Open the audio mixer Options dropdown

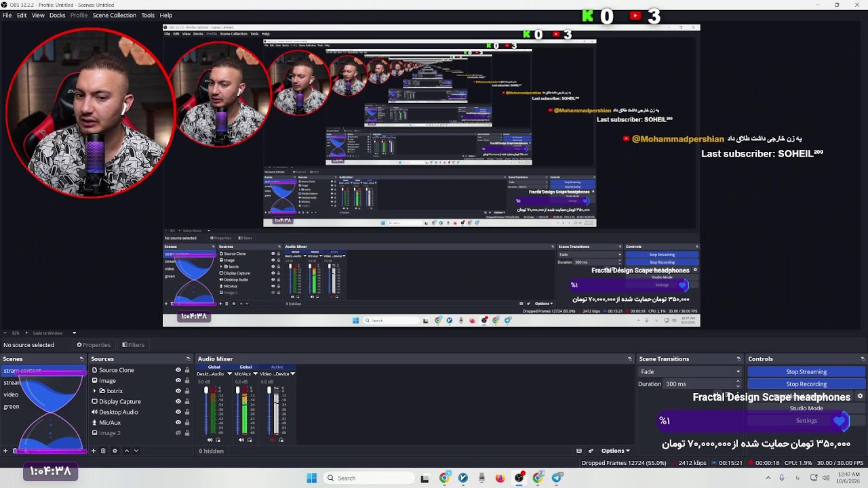tap(615, 451)
